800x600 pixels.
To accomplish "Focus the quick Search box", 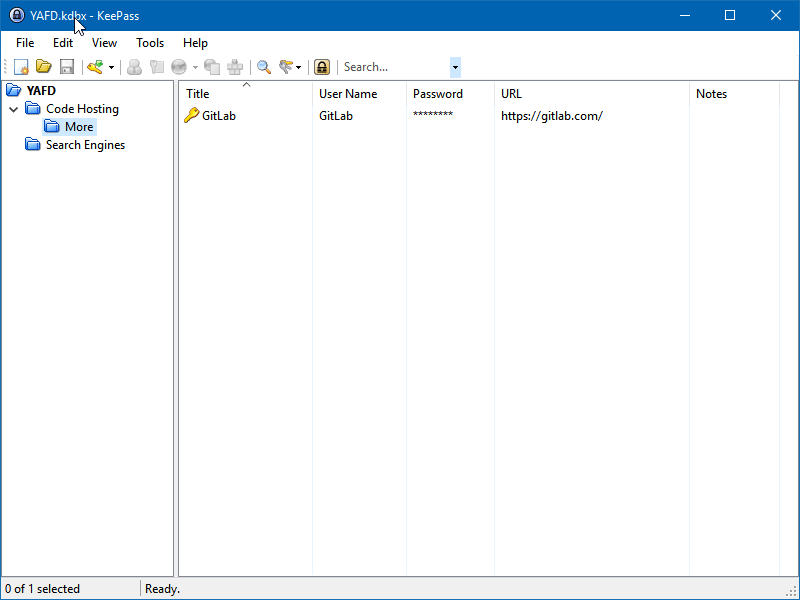I will pos(395,67).
